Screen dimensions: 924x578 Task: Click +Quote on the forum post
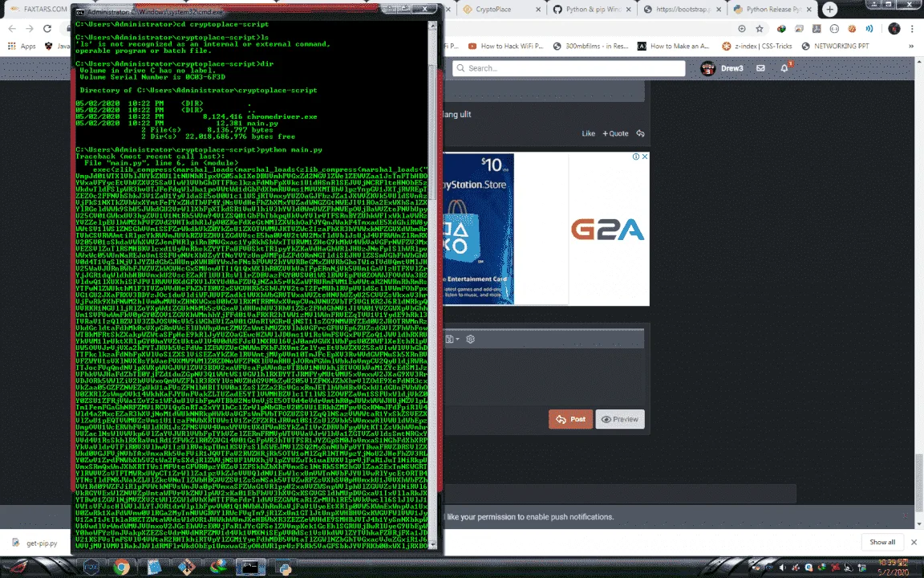(615, 134)
